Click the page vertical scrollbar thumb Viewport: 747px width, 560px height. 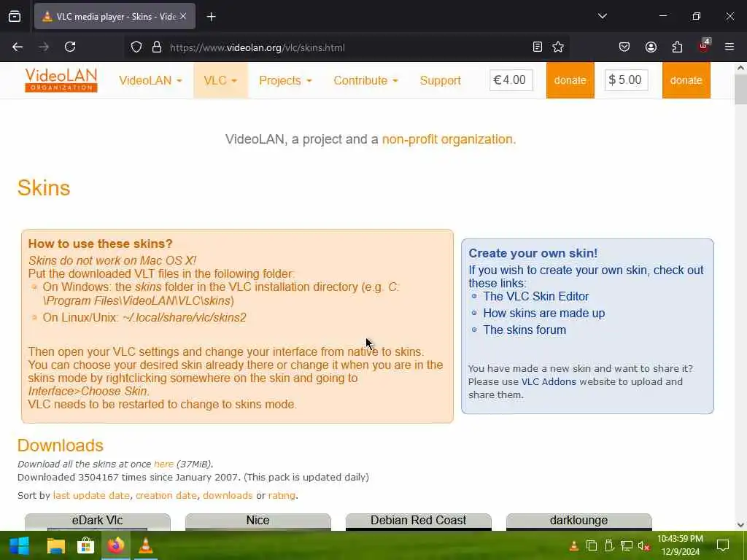coord(740,90)
